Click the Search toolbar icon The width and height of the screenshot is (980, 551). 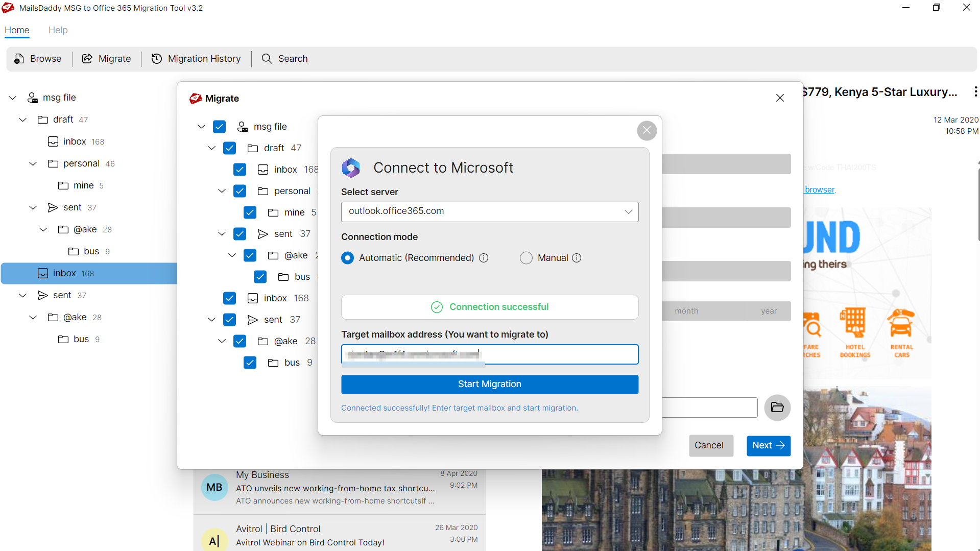pyautogui.click(x=267, y=59)
